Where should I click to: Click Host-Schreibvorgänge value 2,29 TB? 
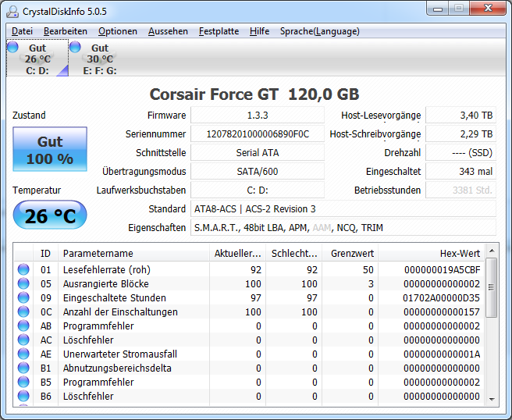point(461,134)
